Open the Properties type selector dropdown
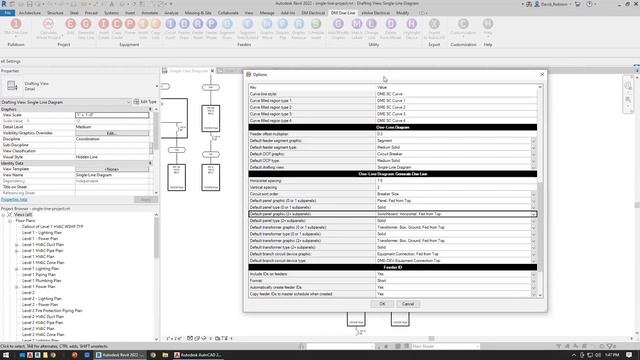 (x=157, y=86)
